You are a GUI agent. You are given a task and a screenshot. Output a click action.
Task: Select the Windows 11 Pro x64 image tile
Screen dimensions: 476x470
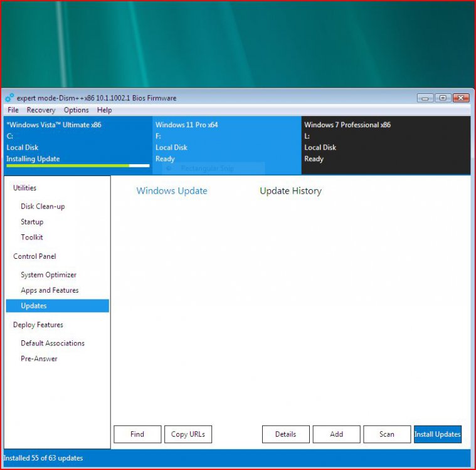pyautogui.click(x=227, y=145)
